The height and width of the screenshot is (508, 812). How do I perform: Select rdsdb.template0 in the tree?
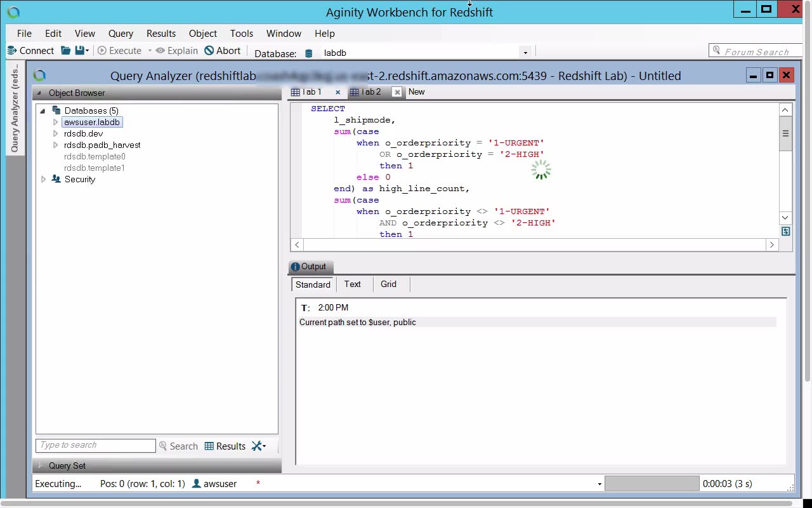tap(95, 156)
